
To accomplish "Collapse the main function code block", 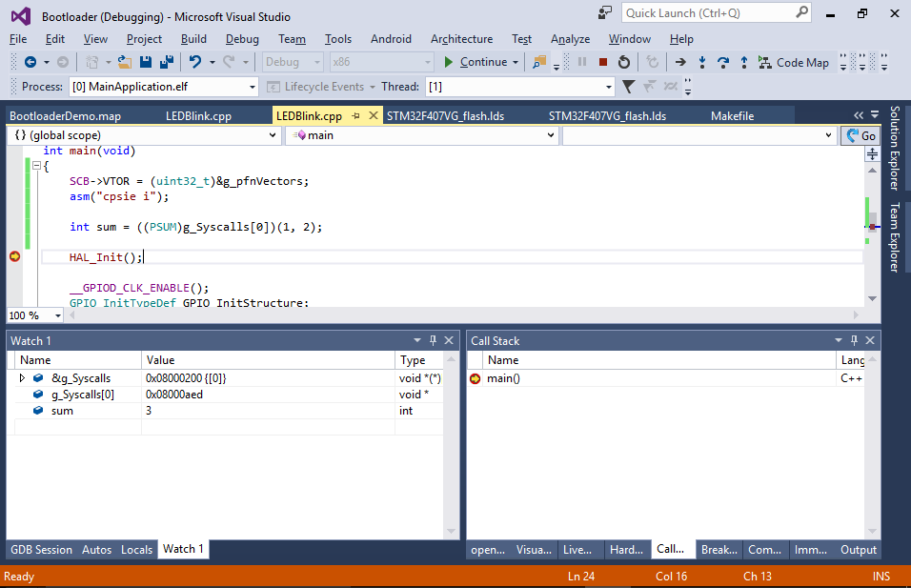I will click(x=36, y=166).
